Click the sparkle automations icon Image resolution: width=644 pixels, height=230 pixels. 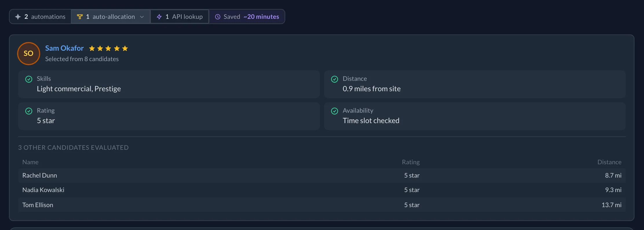tap(18, 17)
